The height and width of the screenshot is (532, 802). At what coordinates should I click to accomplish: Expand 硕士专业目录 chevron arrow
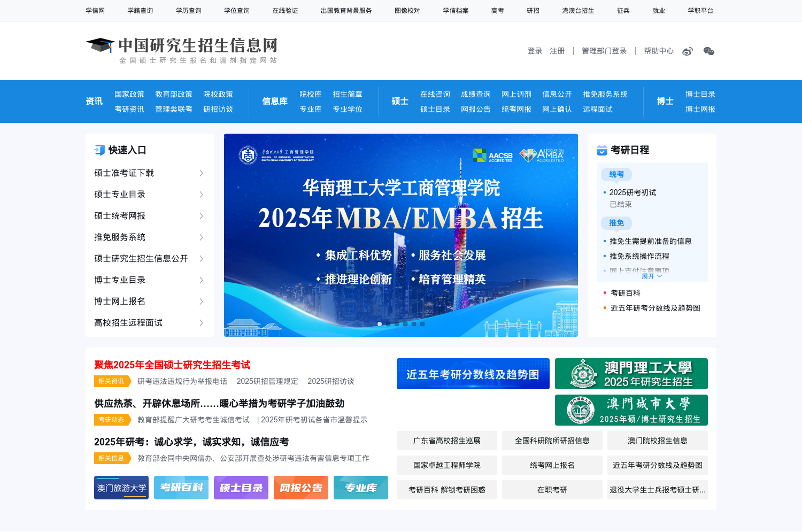click(x=201, y=195)
